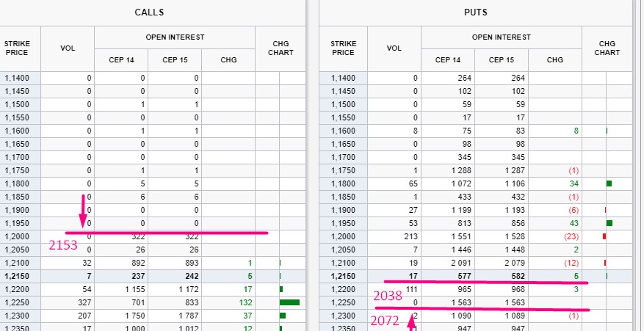The height and width of the screenshot is (331, 644).
Task: Click PUTS volume 53 at strike 1,1950
Action: pos(413,223)
